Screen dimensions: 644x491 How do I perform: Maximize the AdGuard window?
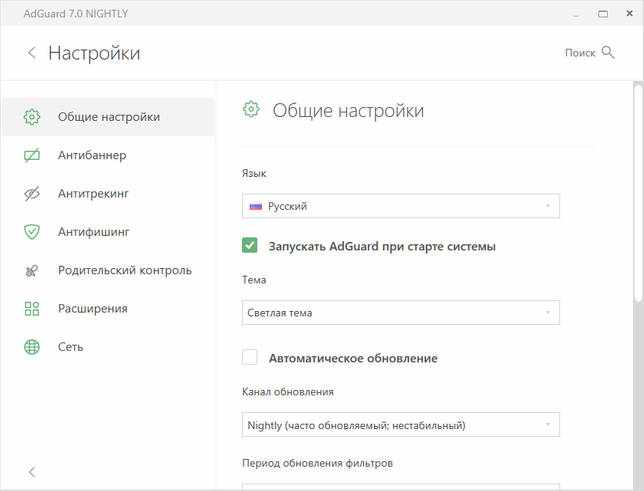[x=603, y=14]
